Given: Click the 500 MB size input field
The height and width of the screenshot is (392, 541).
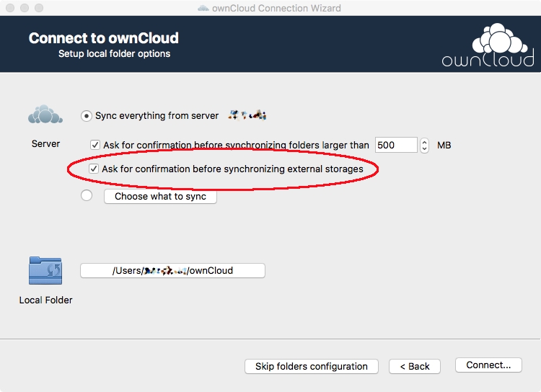Looking at the screenshot, I should [396, 145].
